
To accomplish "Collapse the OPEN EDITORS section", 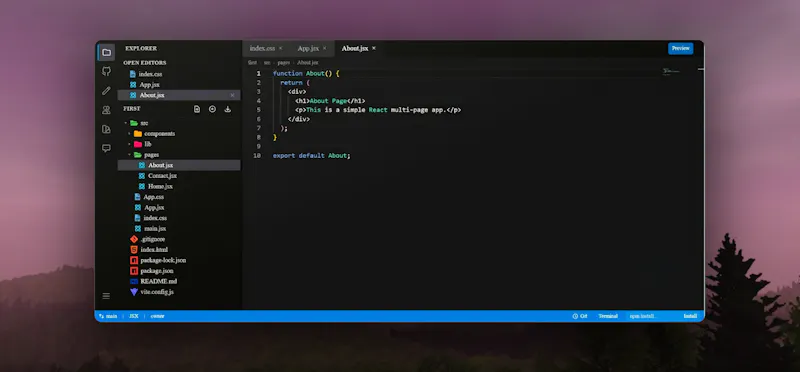I will point(145,63).
